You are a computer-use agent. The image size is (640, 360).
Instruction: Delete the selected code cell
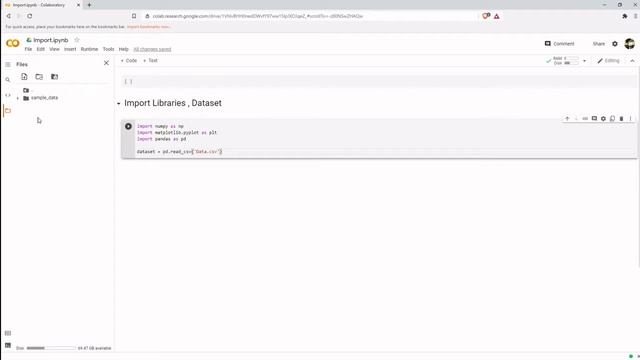tap(621, 119)
